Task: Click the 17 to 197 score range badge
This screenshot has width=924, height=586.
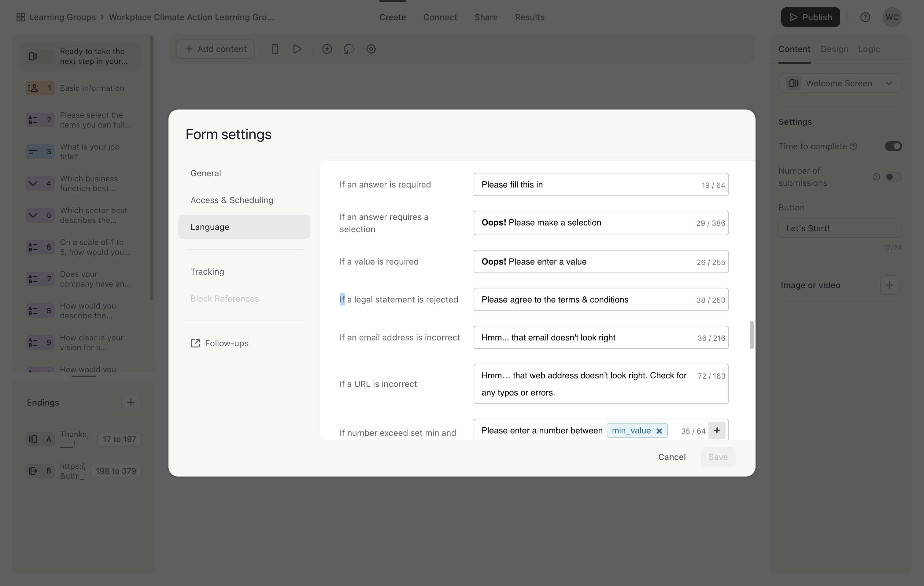Action: tap(119, 439)
